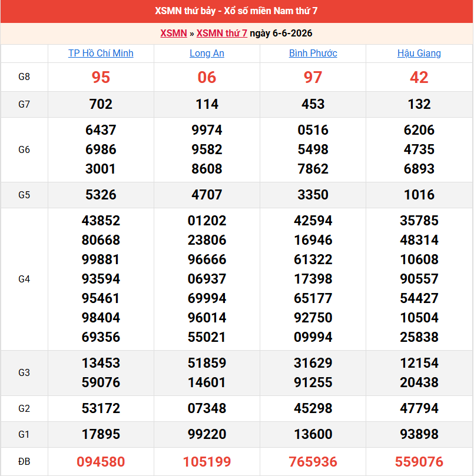The width and height of the screenshot is (474, 476).
Task: Click G7 number 702
Action: [x=101, y=104]
